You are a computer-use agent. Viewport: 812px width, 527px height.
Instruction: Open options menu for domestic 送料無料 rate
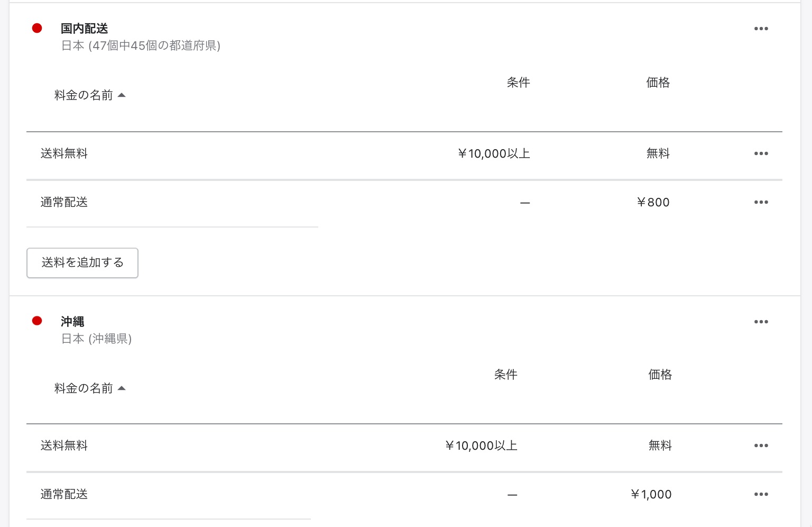[761, 153]
